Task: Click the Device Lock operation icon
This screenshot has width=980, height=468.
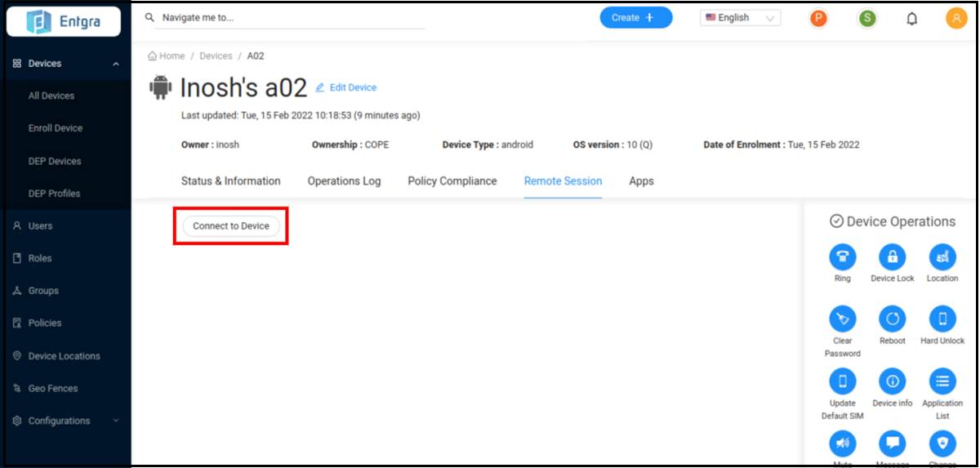Action: click(892, 257)
